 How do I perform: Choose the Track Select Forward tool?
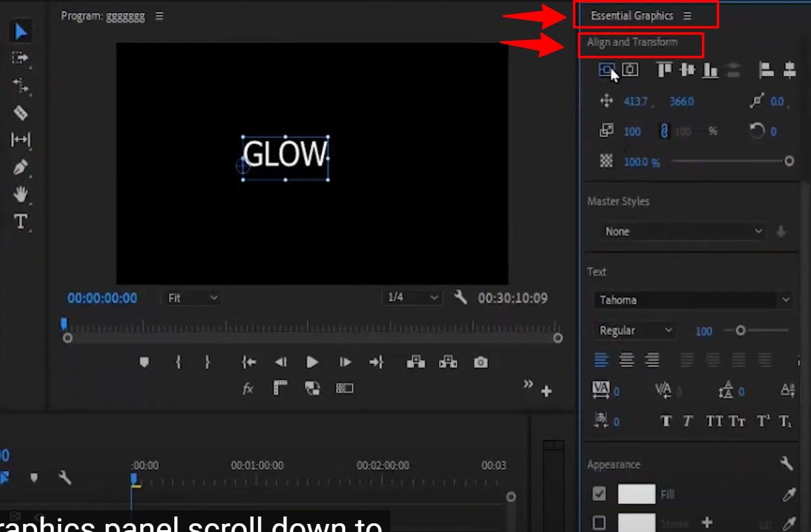coord(20,58)
